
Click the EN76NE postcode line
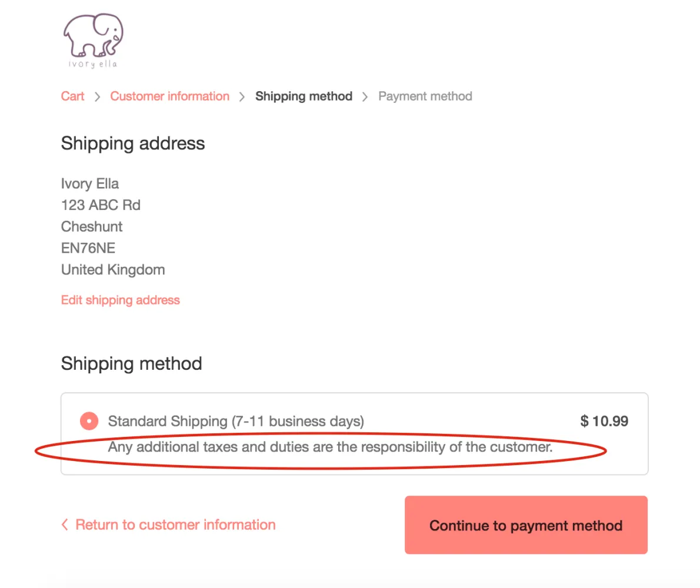(x=88, y=248)
